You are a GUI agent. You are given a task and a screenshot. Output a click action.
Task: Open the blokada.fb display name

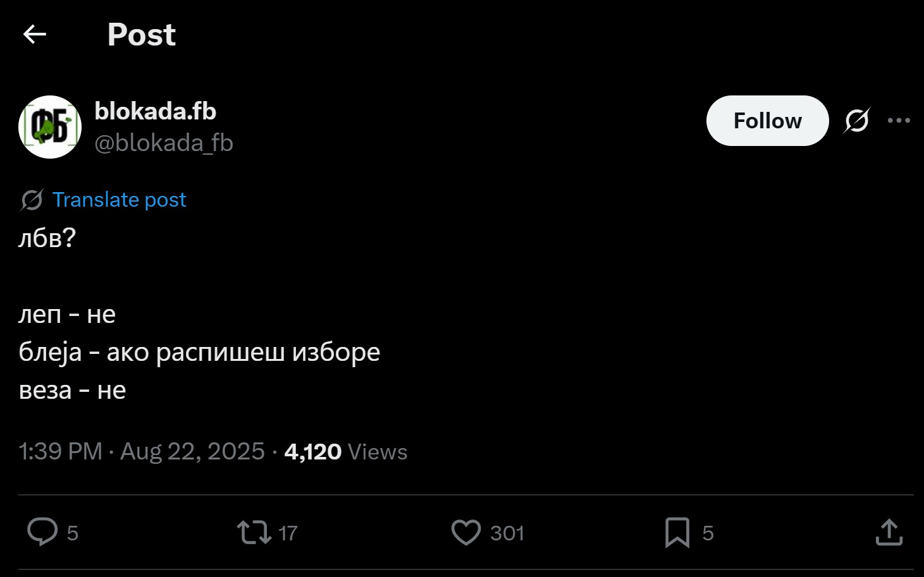156,111
